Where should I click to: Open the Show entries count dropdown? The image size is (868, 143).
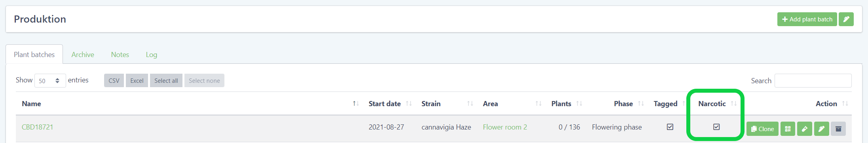pos(50,80)
